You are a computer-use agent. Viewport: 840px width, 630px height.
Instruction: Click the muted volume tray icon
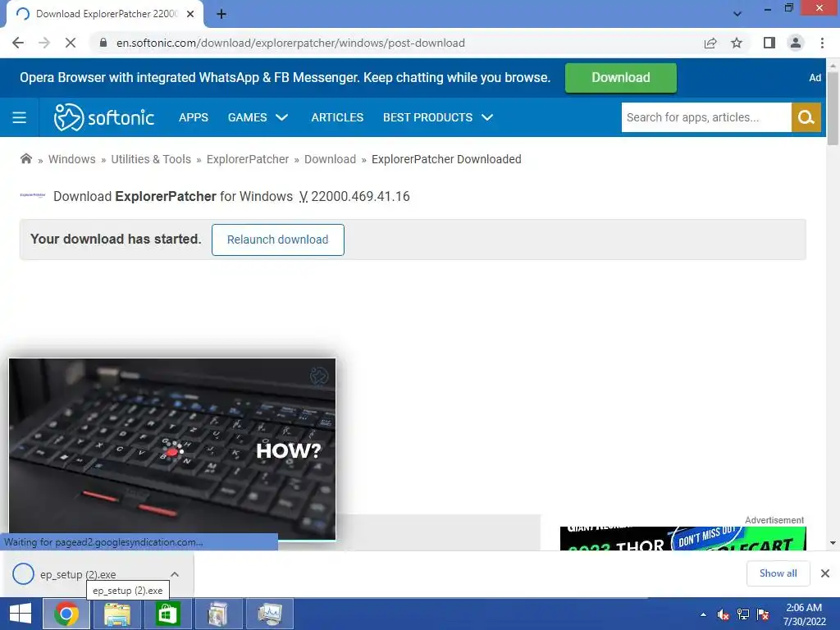[x=724, y=614]
